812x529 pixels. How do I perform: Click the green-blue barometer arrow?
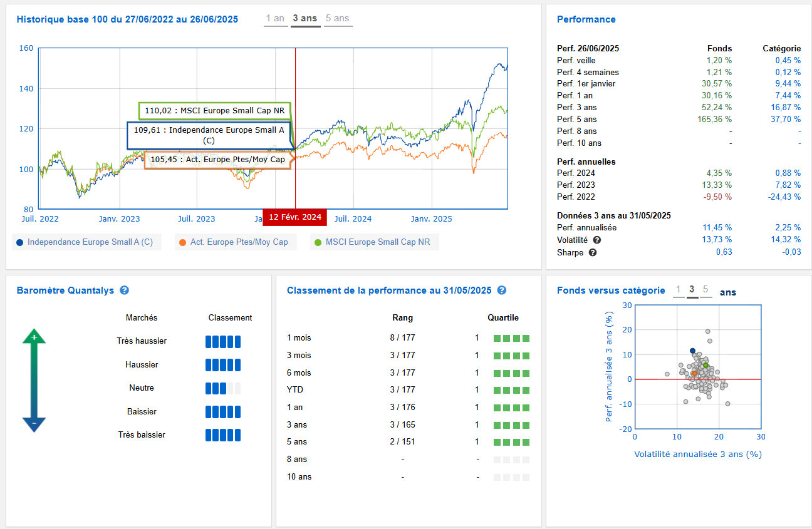(34, 381)
